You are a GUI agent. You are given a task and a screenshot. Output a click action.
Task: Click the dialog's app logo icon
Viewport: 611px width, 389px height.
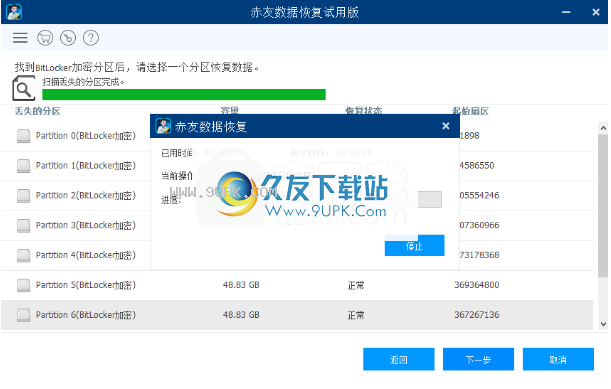click(163, 126)
